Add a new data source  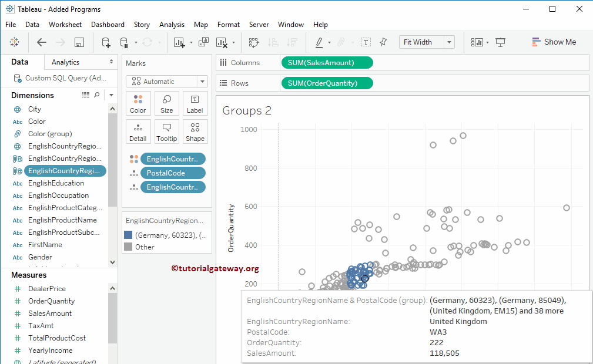[x=106, y=42]
